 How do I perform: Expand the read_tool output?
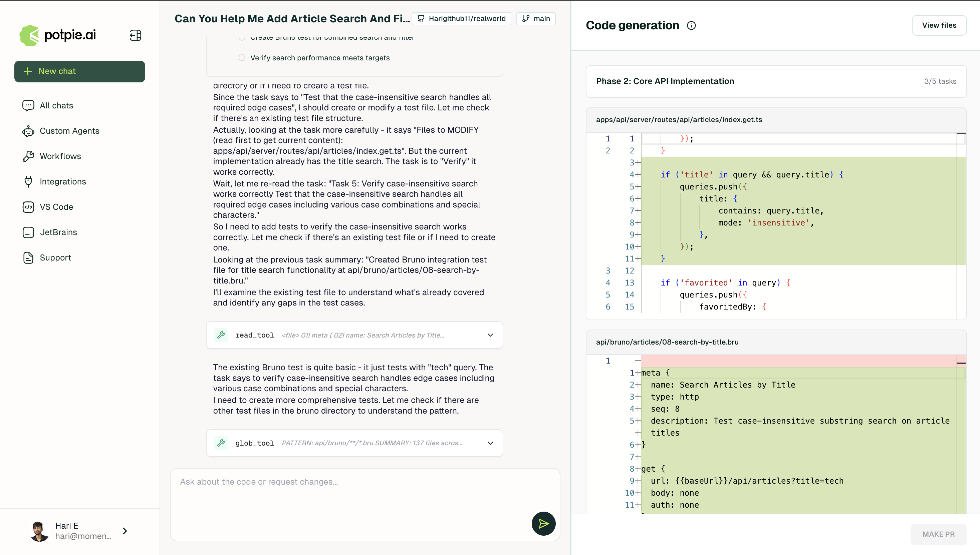(490, 335)
